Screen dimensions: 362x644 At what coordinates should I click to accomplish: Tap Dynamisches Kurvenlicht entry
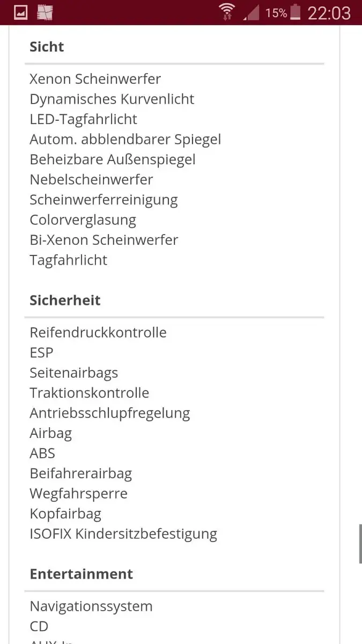coord(112,99)
